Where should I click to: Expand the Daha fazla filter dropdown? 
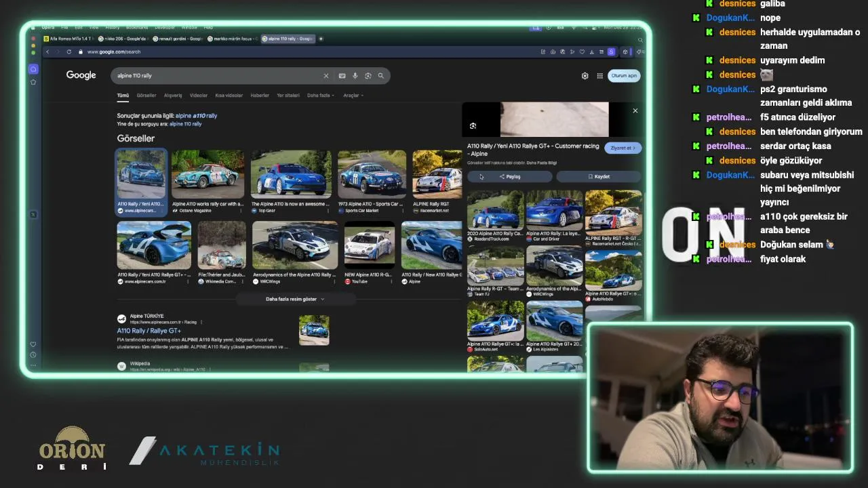(320, 96)
